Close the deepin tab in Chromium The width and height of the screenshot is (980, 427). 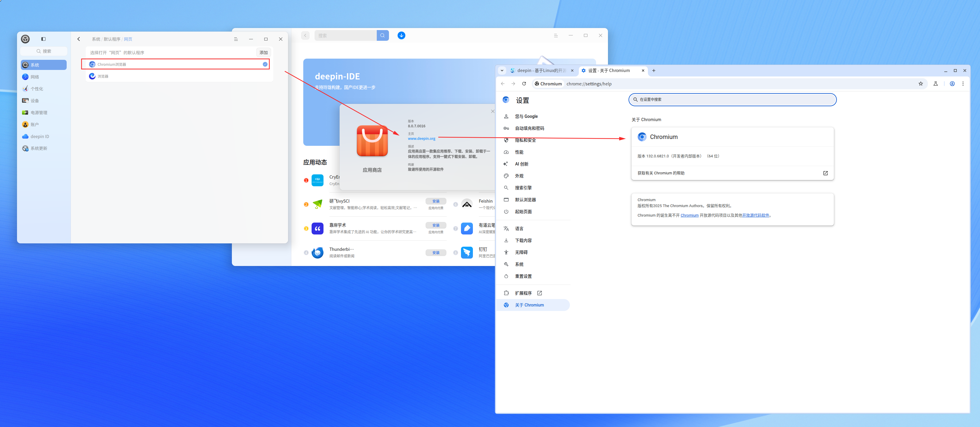click(x=572, y=70)
